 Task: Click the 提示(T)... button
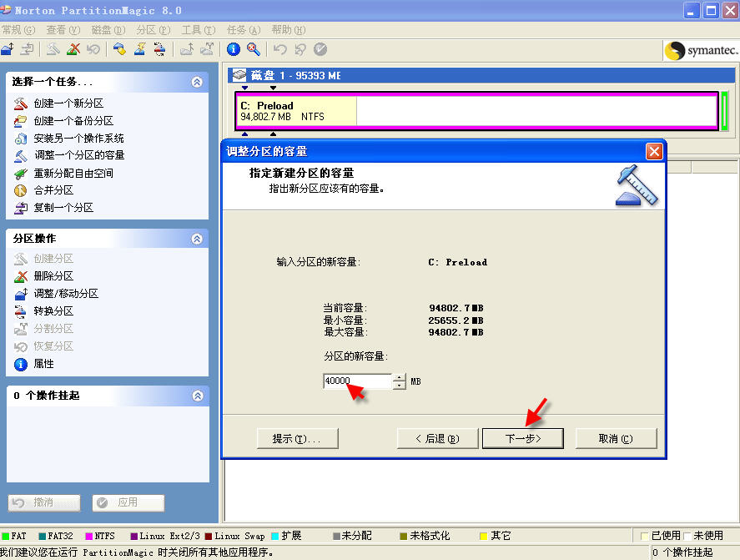click(x=297, y=439)
